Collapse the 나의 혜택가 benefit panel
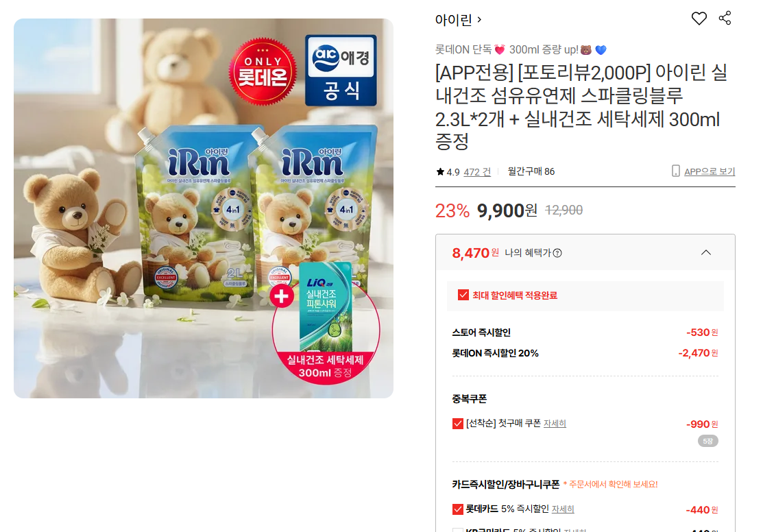Image resolution: width=763 pixels, height=532 pixels. (x=705, y=252)
